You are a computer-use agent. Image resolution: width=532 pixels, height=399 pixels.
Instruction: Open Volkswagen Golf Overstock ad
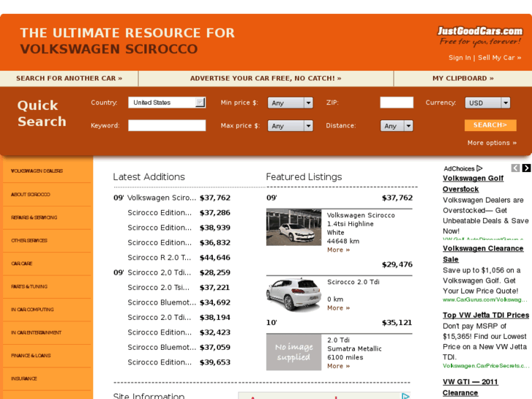coord(473,184)
